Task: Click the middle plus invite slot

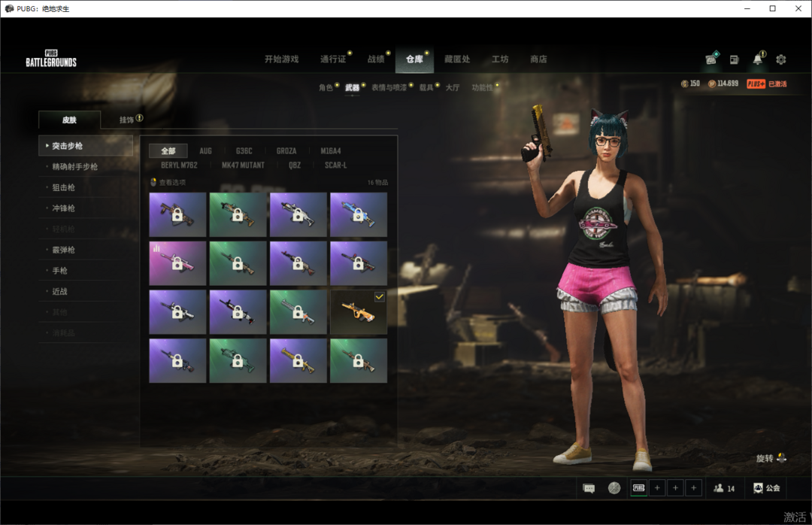Action: [675, 487]
